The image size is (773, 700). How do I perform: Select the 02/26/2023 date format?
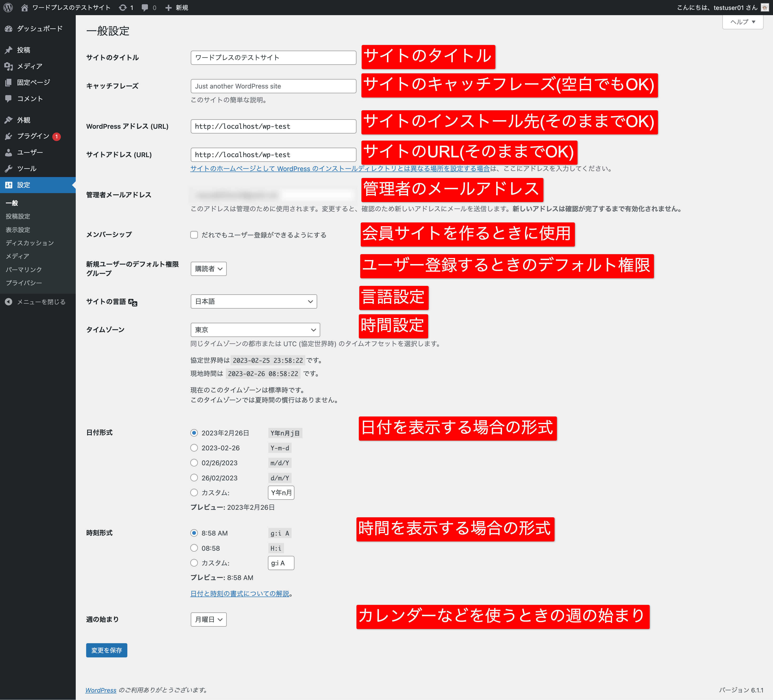(x=194, y=463)
